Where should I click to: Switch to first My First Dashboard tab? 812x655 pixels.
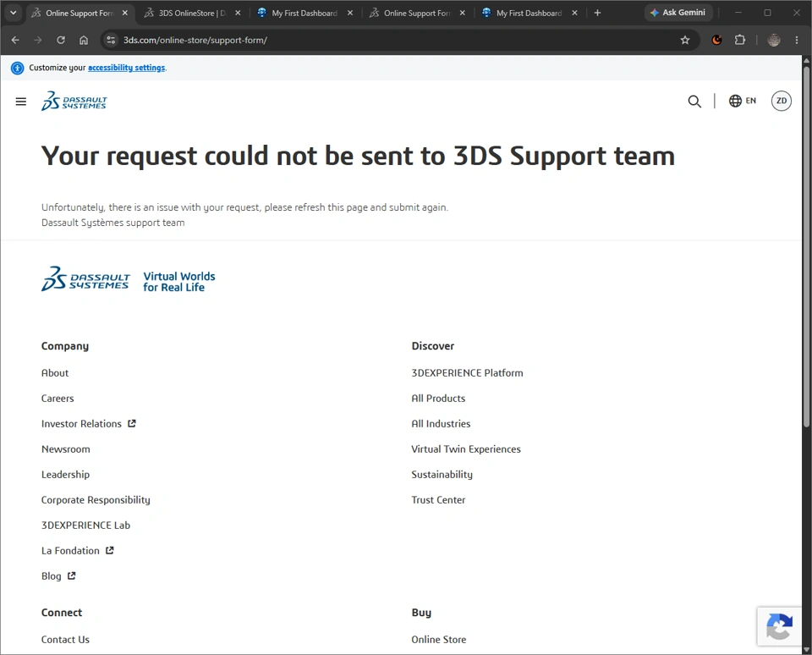pyautogui.click(x=304, y=13)
